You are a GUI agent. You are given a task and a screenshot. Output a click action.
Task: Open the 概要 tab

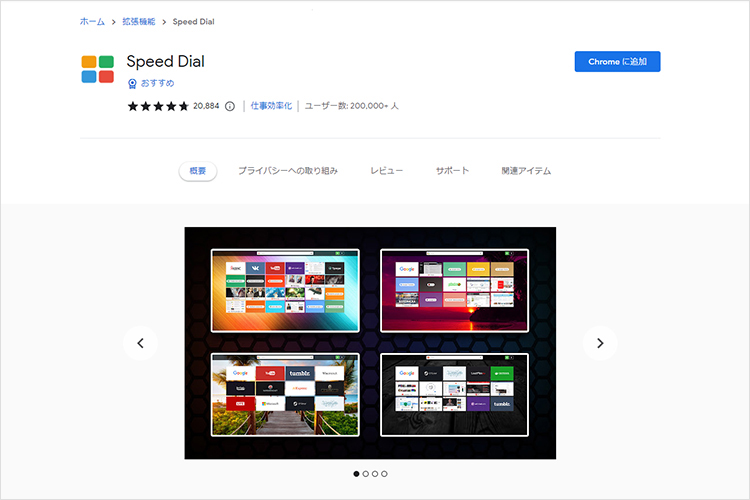[x=198, y=171]
